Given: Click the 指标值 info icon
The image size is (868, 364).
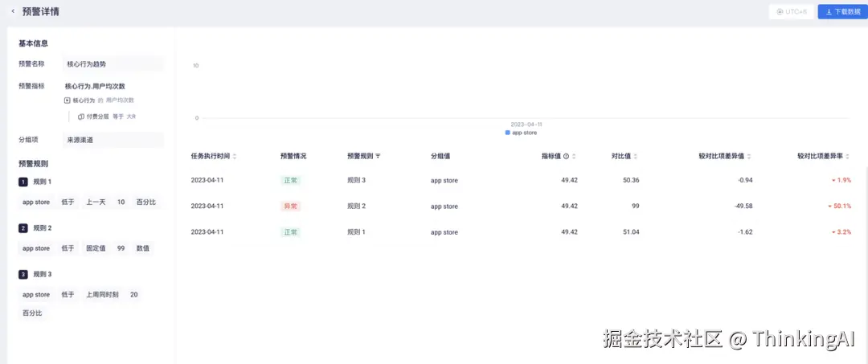Looking at the screenshot, I should 567,157.
